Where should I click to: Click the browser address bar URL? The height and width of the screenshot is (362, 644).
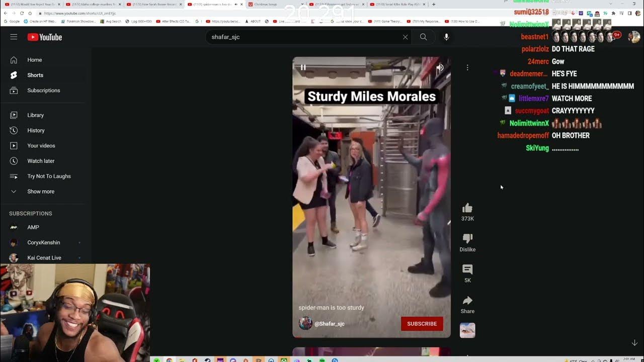click(x=80, y=13)
